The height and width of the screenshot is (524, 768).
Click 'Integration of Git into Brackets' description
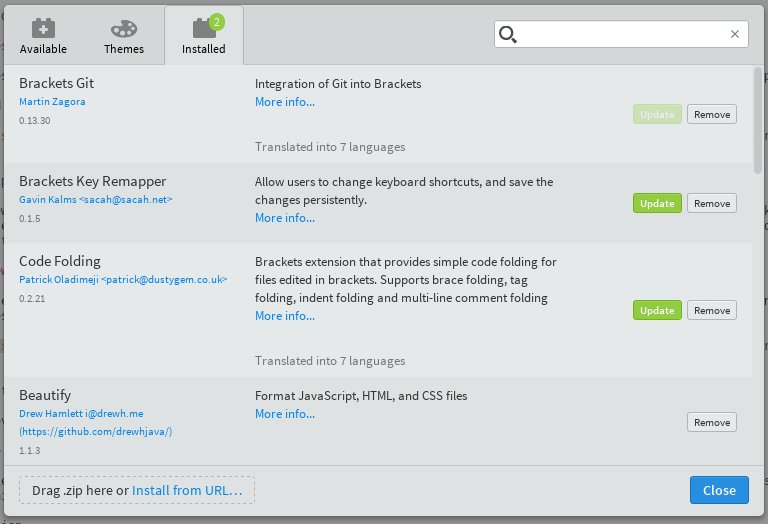point(338,84)
